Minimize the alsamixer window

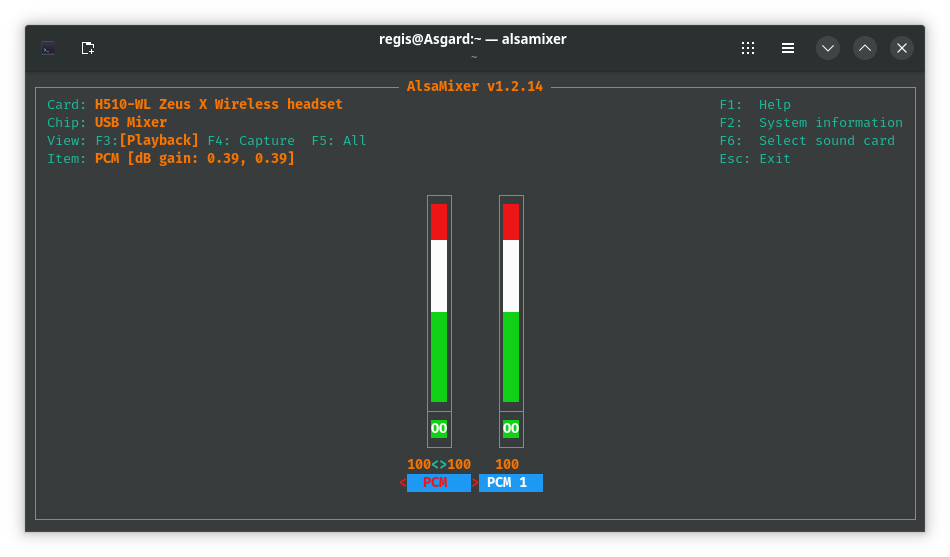(x=828, y=48)
